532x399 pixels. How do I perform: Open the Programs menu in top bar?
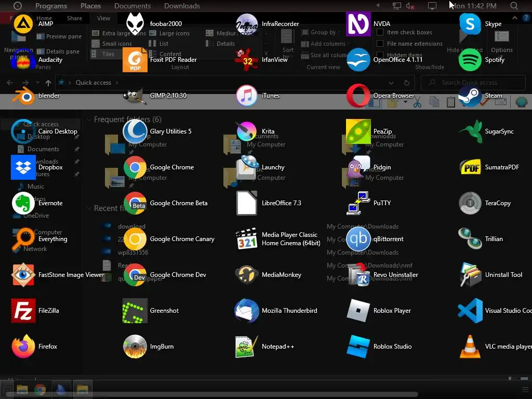51,6
